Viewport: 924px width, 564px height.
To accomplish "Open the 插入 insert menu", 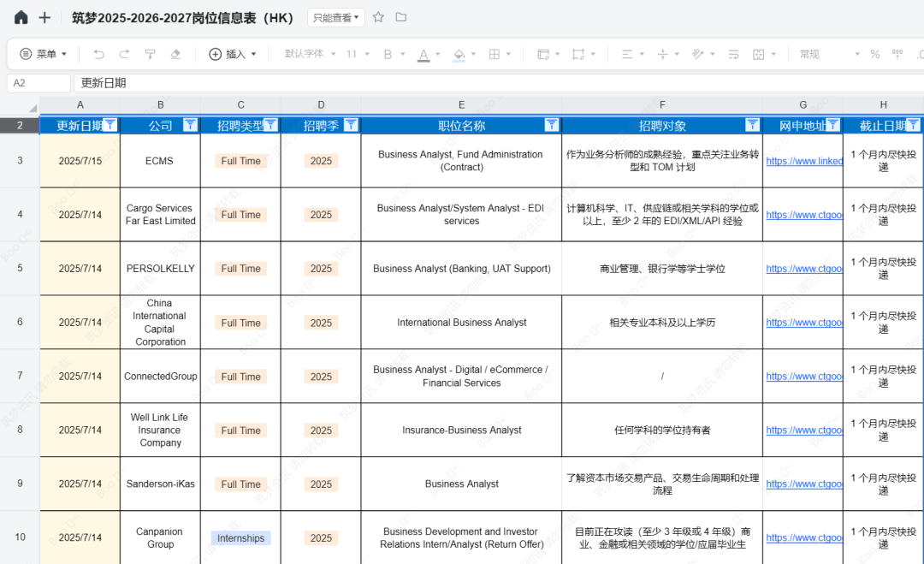I will pyautogui.click(x=233, y=54).
